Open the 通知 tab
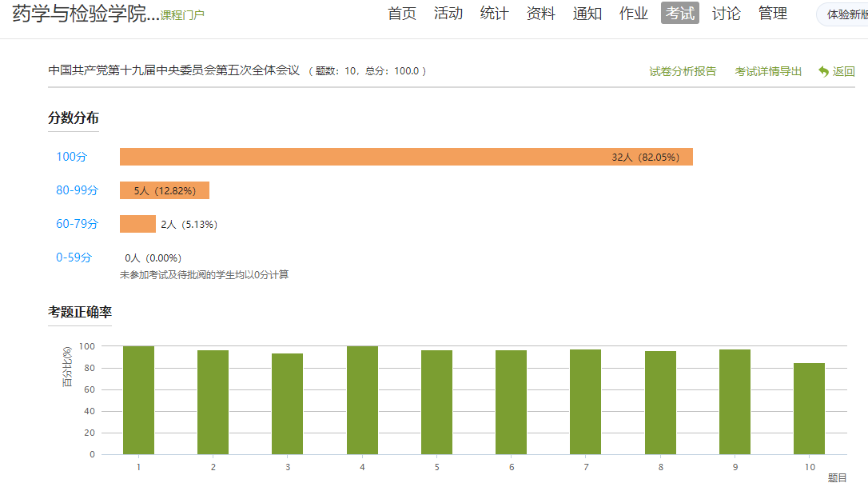The width and height of the screenshot is (868, 491). click(587, 14)
